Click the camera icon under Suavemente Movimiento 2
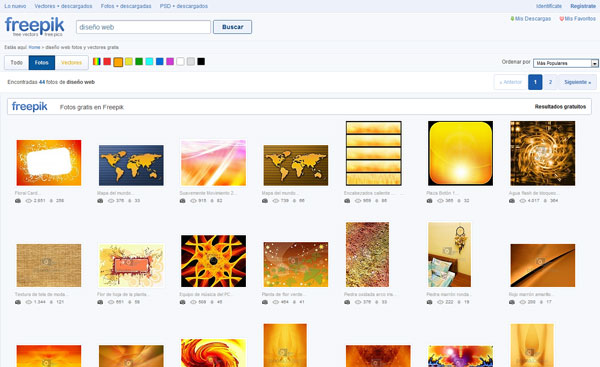The width and height of the screenshot is (600, 367). point(183,201)
